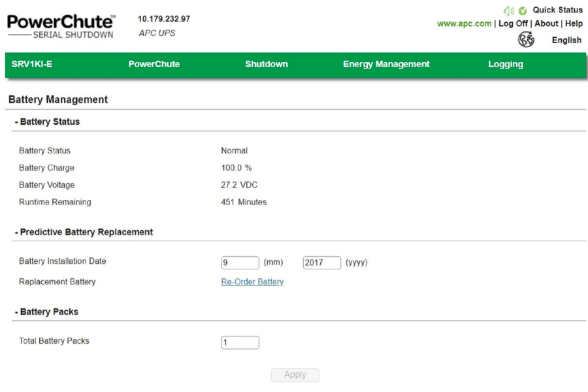Follow the Re-Order Battery link
The height and width of the screenshot is (392, 588).
coord(252,282)
